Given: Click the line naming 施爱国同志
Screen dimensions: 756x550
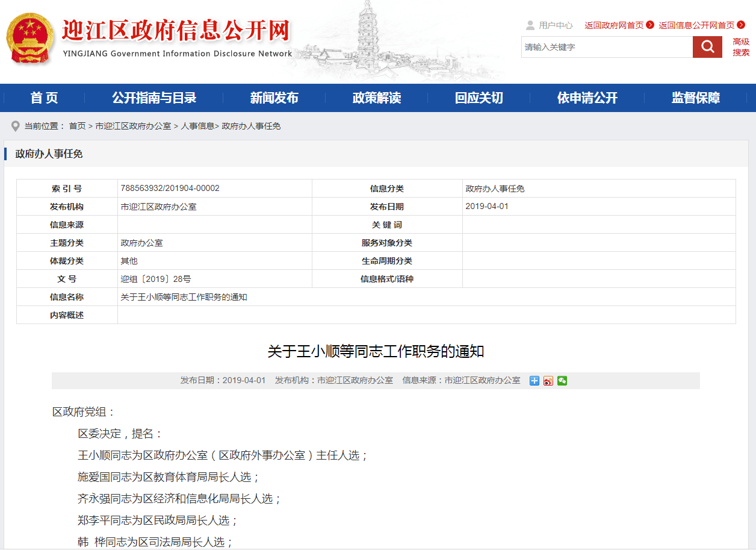Looking at the screenshot, I should click(x=169, y=477).
